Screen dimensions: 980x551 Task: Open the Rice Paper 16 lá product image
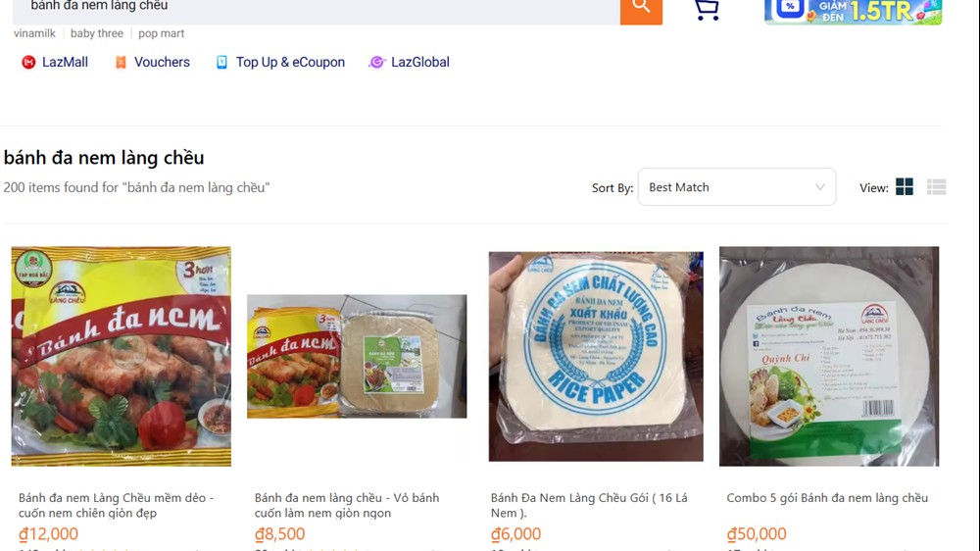pos(596,356)
